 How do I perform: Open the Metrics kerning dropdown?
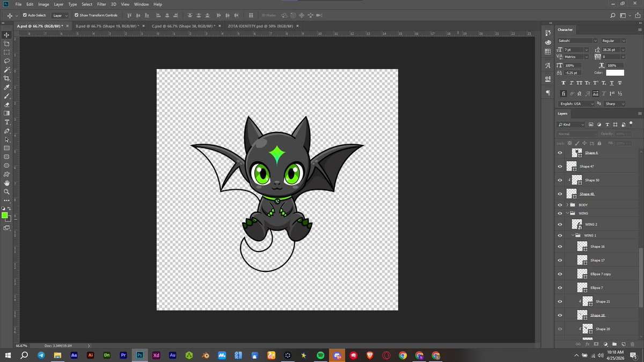point(588,56)
